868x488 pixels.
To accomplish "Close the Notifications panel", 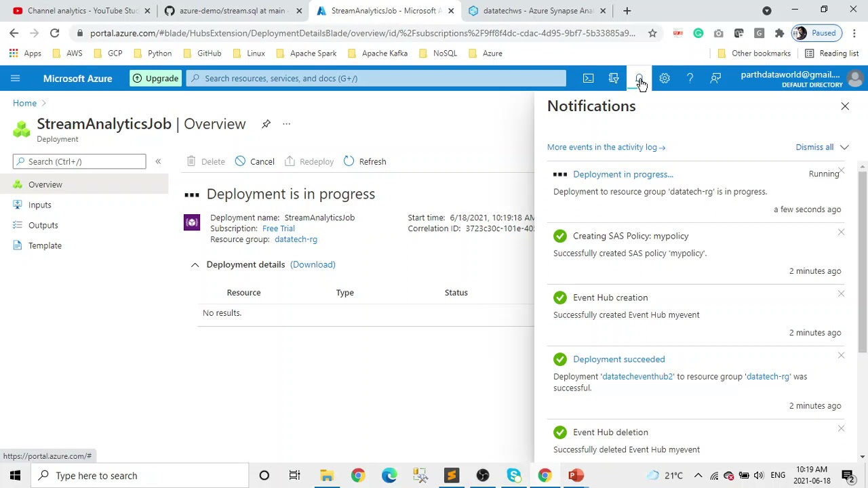I will (845, 106).
